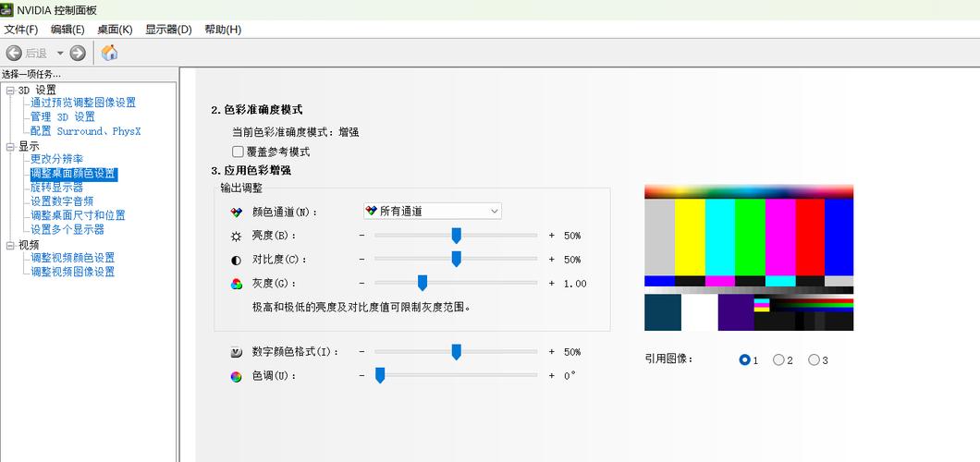Collapse the 视频 tree node
The height and width of the screenshot is (462, 980).
click(10, 245)
